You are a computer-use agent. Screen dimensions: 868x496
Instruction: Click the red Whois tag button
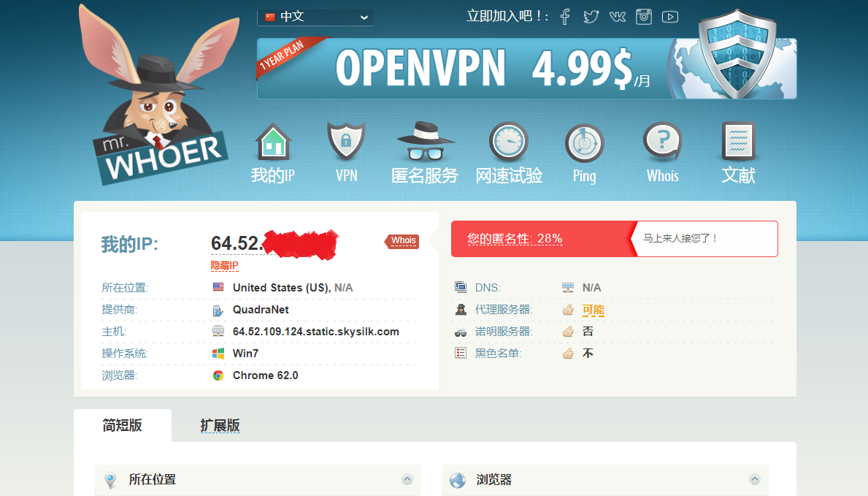tap(402, 240)
